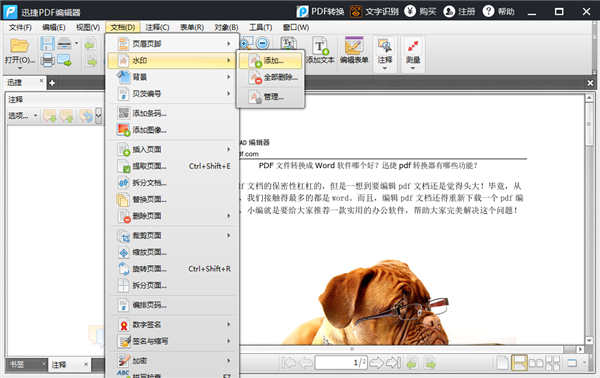Choose 管理... in watermark submenu
Screen dimensions: 600x378
(271, 96)
